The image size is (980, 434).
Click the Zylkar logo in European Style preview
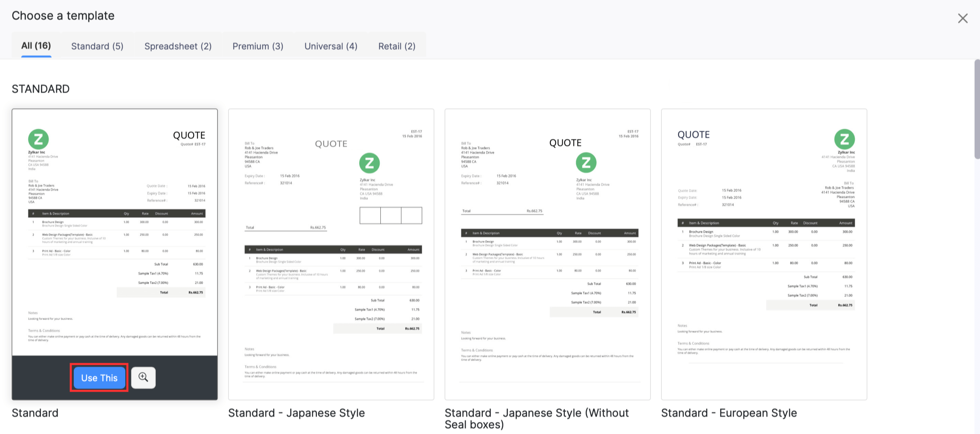pyautogui.click(x=844, y=139)
